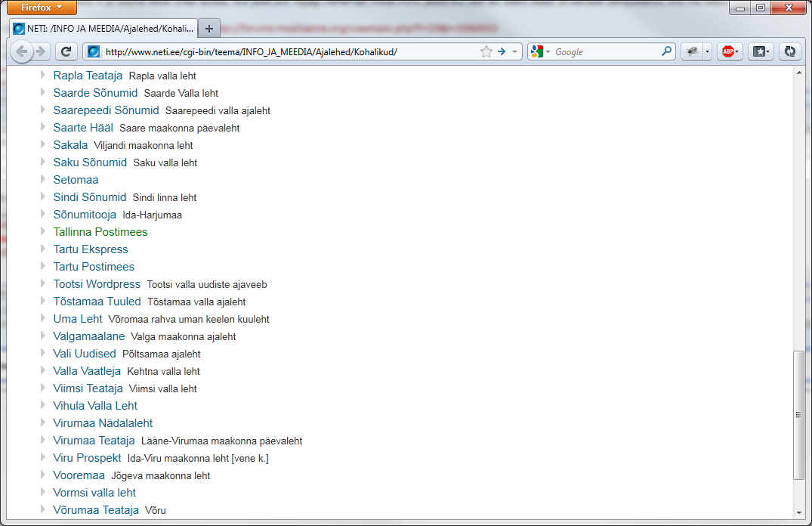The height and width of the screenshot is (526, 812).
Task: Open the Sõnumitooja link
Action: (x=85, y=215)
